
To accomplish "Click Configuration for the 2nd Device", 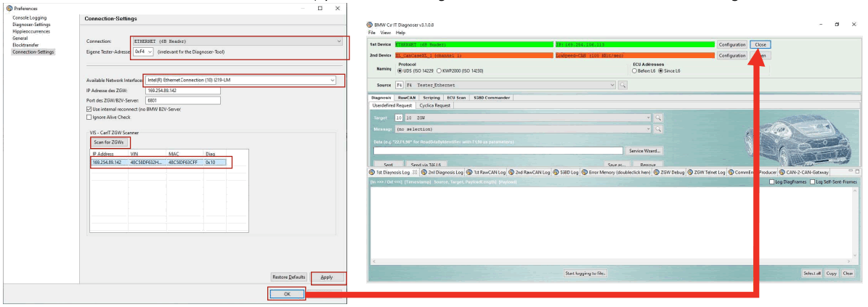I will coord(732,56).
